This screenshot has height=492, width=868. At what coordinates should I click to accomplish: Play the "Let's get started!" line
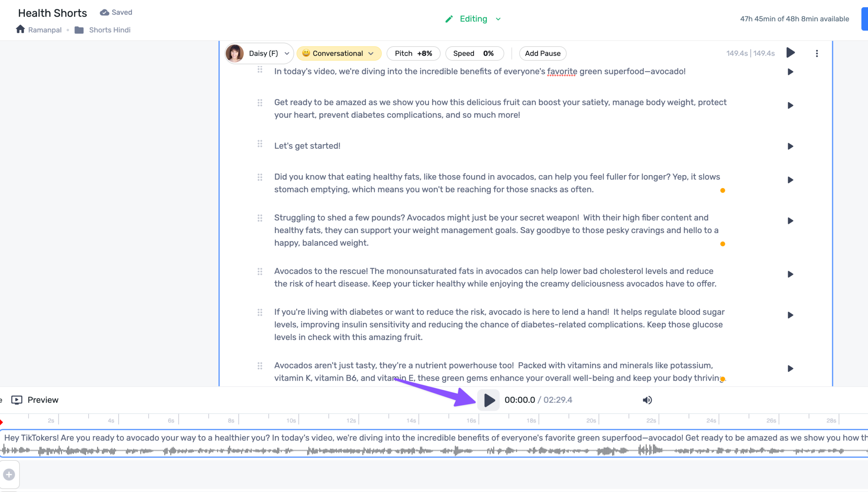point(790,146)
